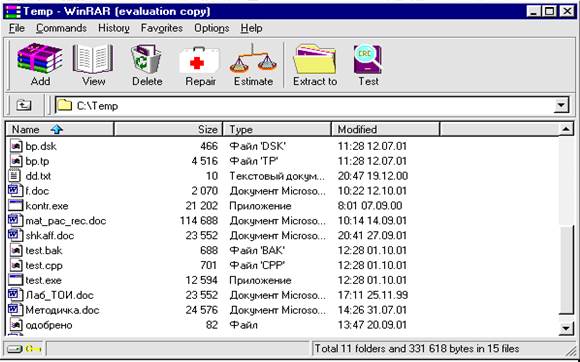Open the Favorites menu
The height and width of the screenshot is (362, 580).
coord(162,28)
